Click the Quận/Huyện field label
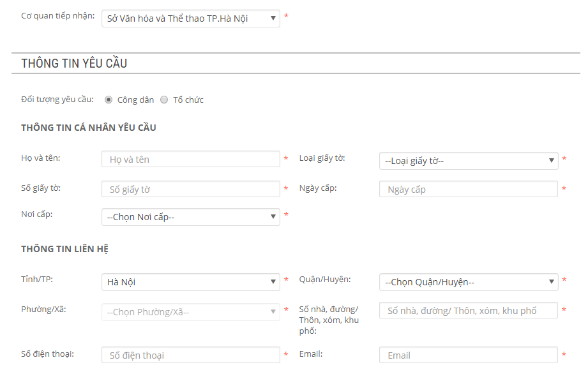 (x=324, y=280)
